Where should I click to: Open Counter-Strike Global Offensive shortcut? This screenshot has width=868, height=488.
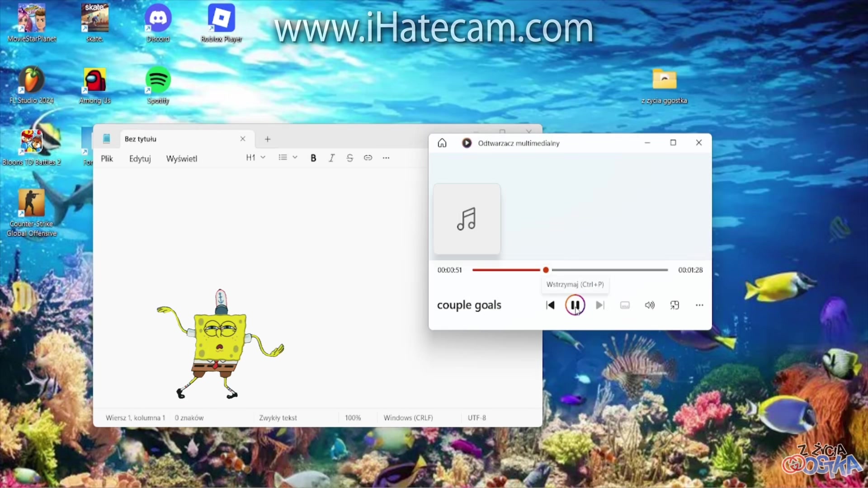pyautogui.click(x=32, y=212)
